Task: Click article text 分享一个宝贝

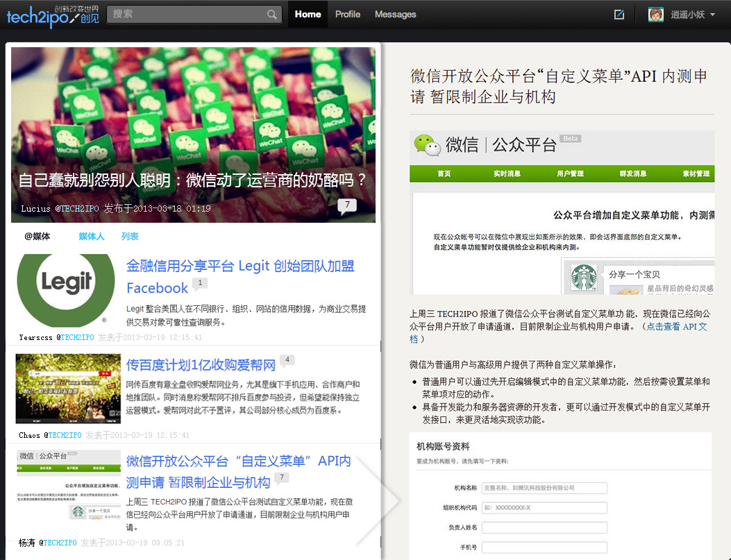Action: pos(634,274)
